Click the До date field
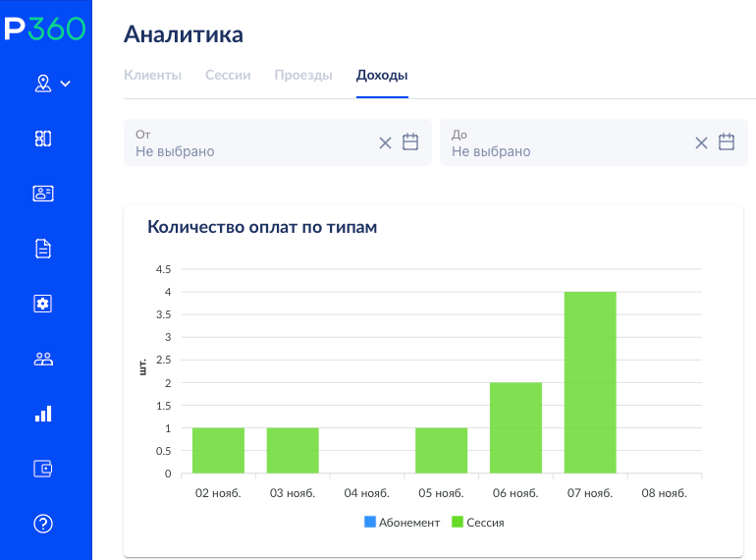This screenshot has height=560, width=756. 594,142
